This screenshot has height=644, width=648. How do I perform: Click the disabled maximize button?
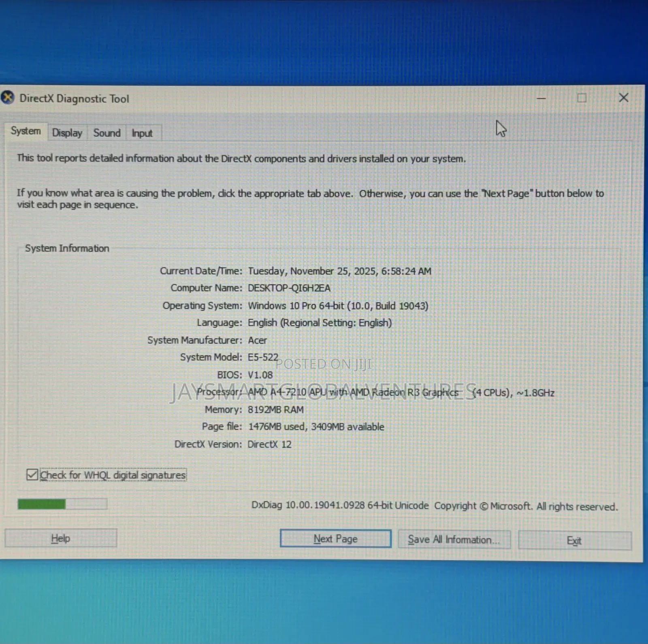pyautogui.click(x=582, y=98)
